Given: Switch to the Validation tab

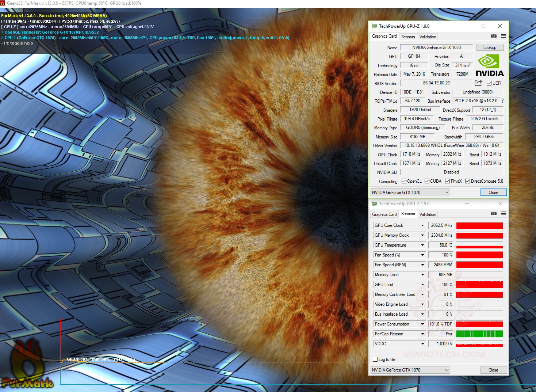Looking at the screenshot, I should (427, 37).
